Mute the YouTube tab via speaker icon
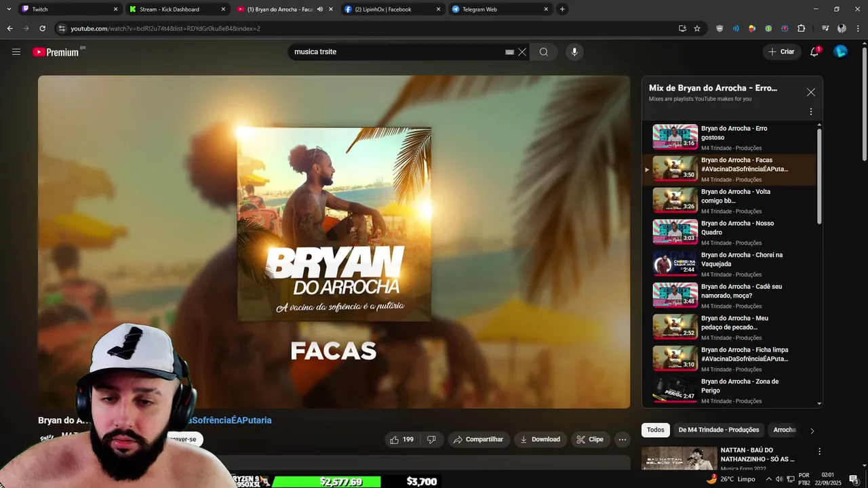 pos(320,9)
